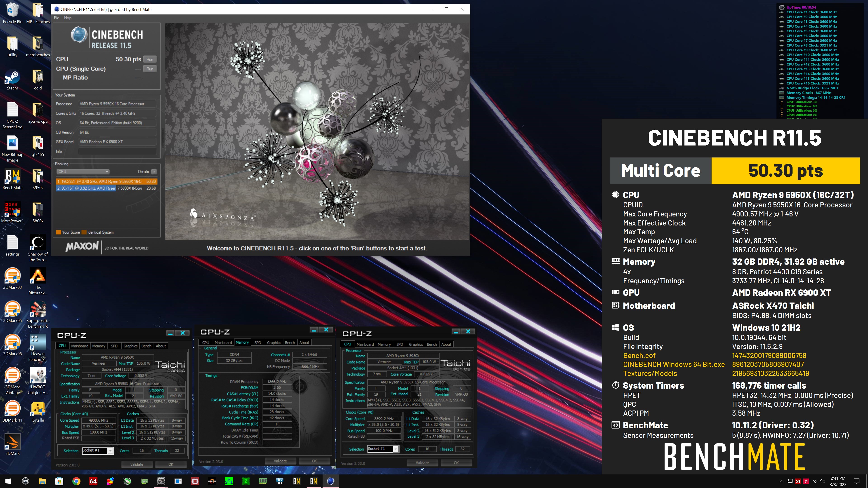This screenshot has height=488, width=868.
Task: Open Socket #1 dropdown in right CPU-Z
Action: (x=383, y=449)
